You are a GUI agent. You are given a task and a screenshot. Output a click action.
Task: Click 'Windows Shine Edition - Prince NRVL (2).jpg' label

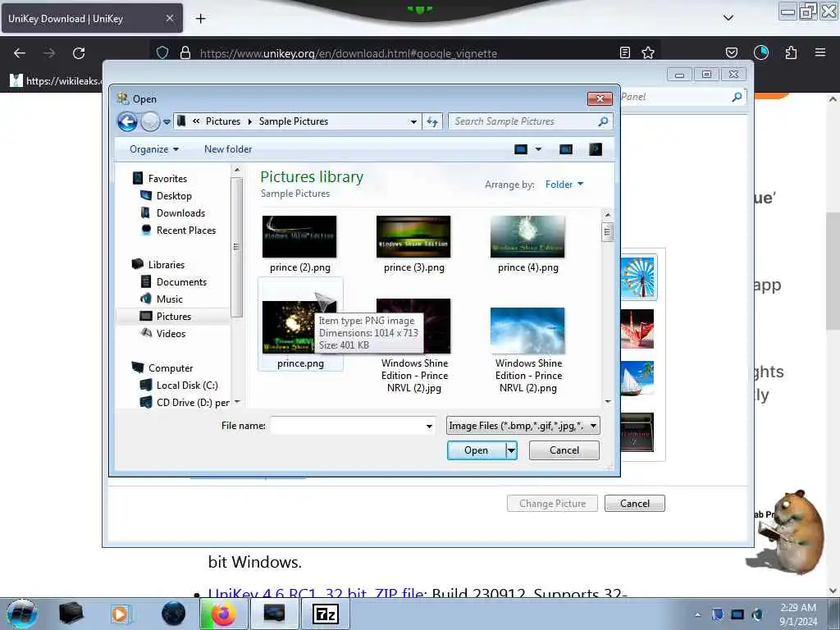[x=414, y=376]
